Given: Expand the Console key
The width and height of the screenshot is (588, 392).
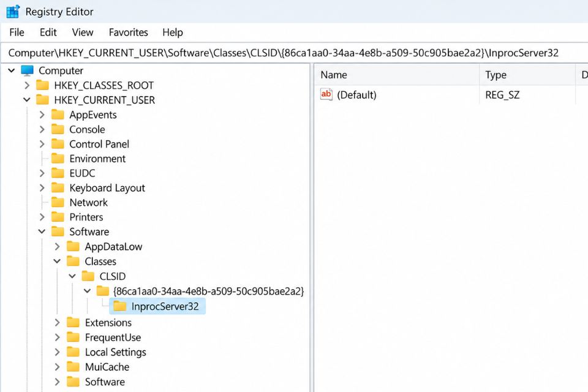Looking at the screenshot, I should [42, 129].
